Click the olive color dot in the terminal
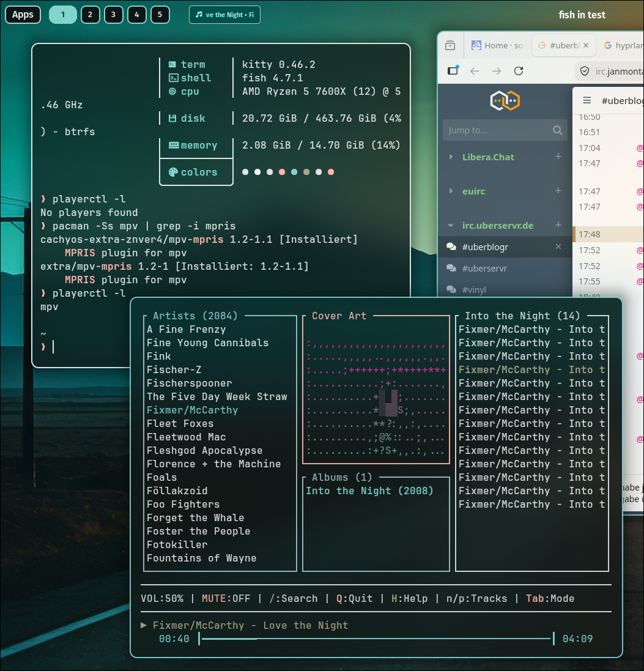The image size is (644, 671). click(x=306, y=172)
